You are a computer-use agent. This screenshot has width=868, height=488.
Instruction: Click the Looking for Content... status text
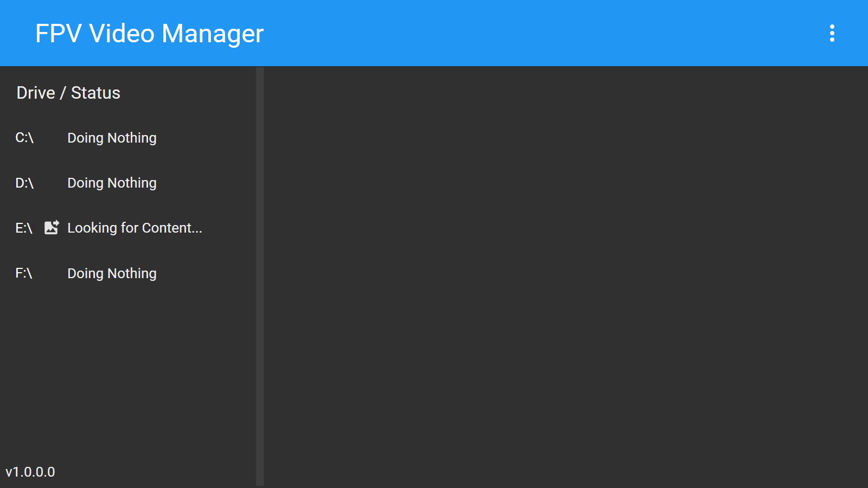135,228
